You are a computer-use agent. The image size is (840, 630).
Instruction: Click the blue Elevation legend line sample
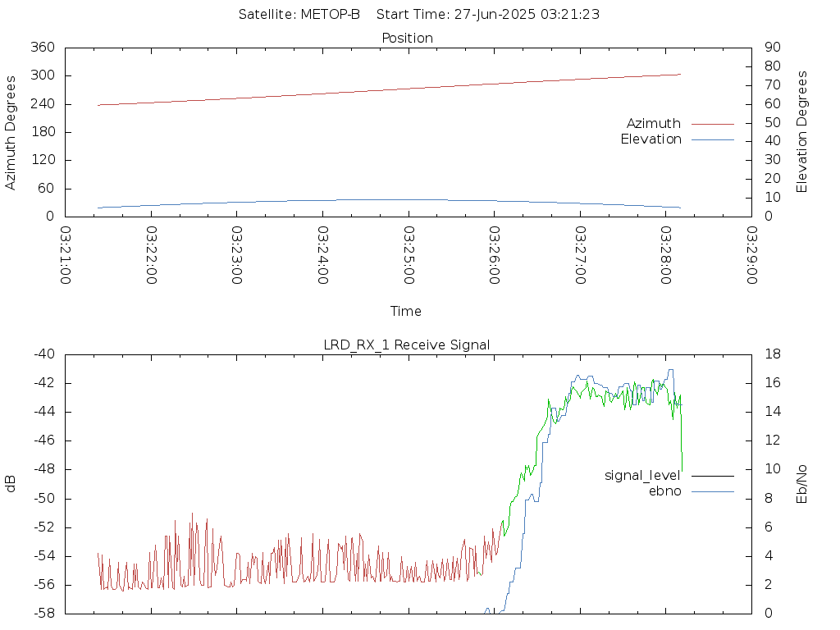point(713,139)
